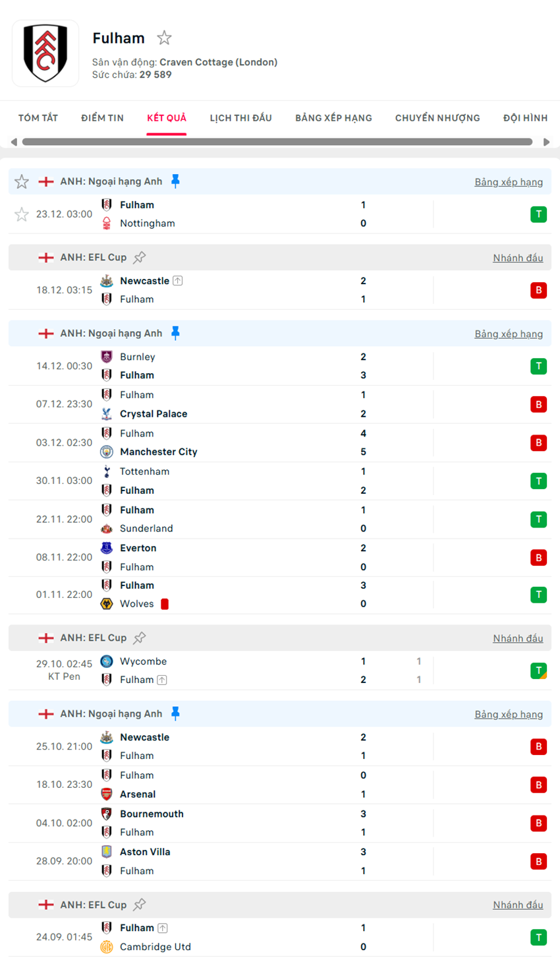Open the topmost Bảng xếp hạng link
560x958 pixels.
point(509,182)
